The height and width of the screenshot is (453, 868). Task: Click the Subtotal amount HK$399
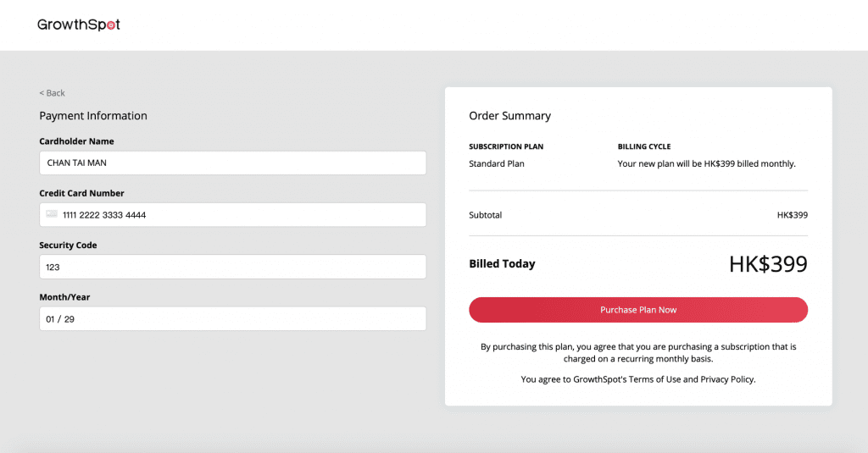(793, 215)
